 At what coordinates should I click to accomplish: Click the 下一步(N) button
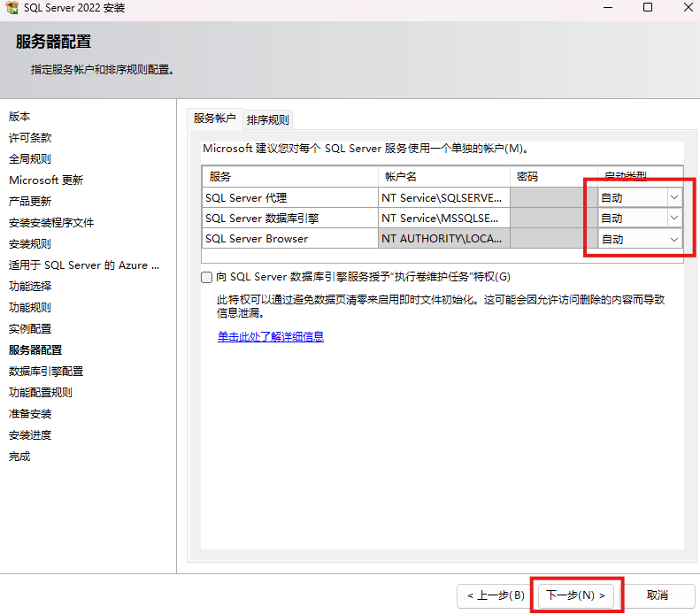point(575,595)
